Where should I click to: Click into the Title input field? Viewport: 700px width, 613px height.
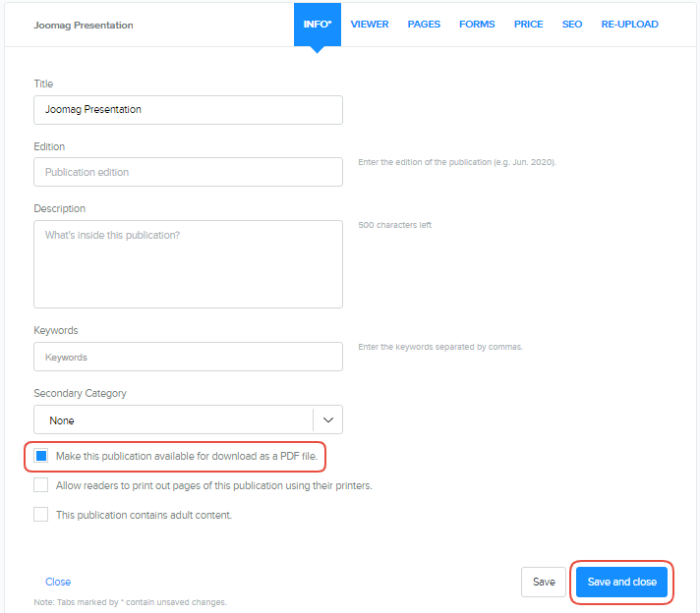click(188, 110)
